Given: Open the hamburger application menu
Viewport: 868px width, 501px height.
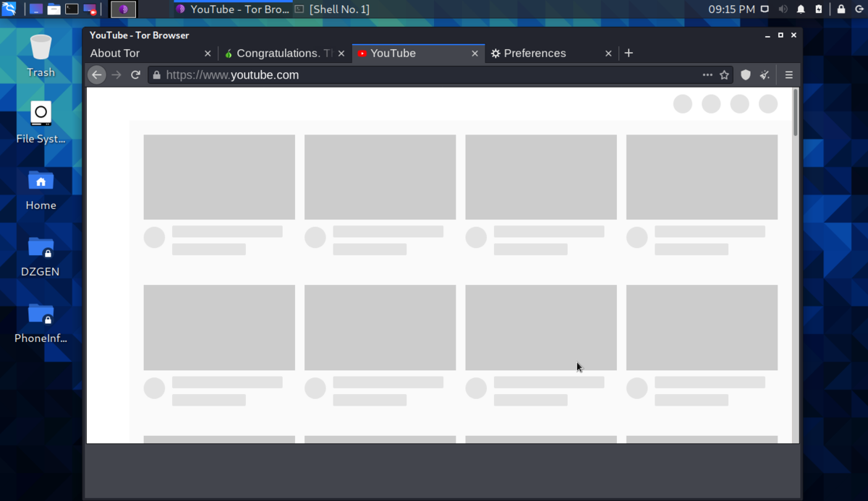Looking at the screenshot, I should (789, 75).
